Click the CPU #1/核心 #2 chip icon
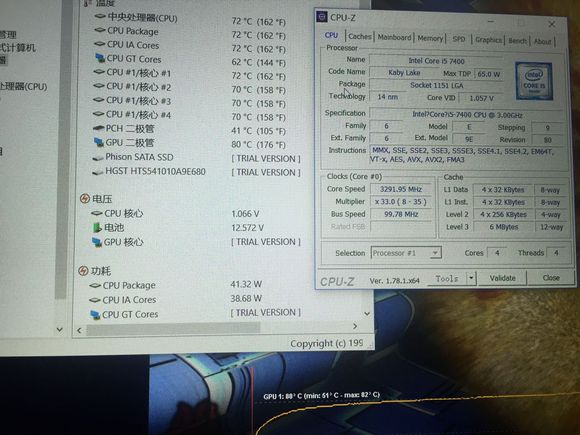580x435 pixels. [x=99, y=86]
